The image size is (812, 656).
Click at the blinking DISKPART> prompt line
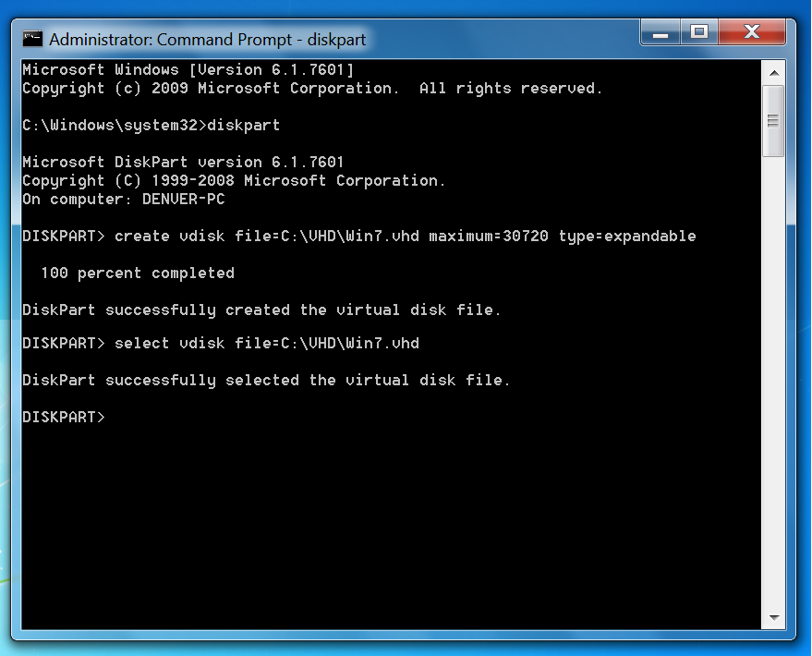(x=64, y=418)
